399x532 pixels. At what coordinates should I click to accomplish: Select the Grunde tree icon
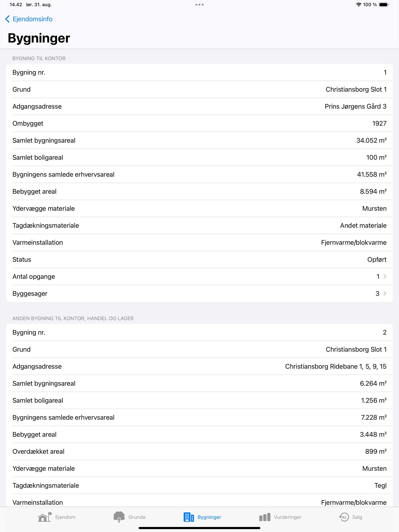119,517
